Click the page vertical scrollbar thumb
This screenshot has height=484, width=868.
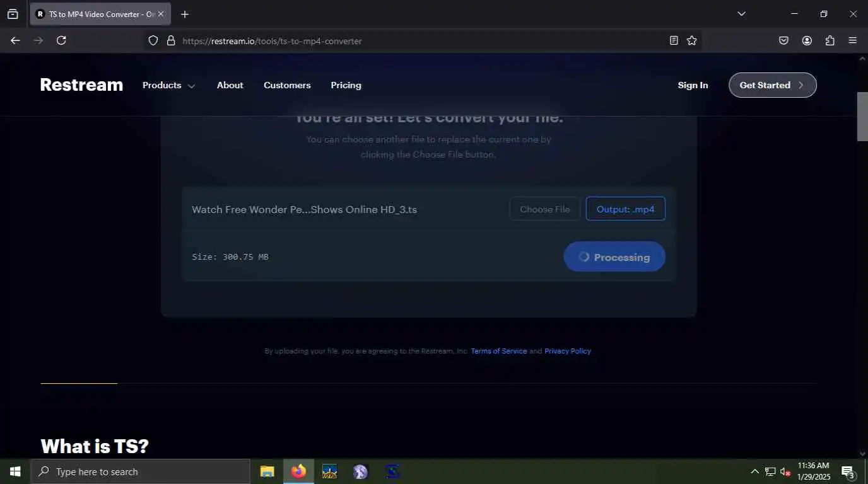tap(862, 117)
